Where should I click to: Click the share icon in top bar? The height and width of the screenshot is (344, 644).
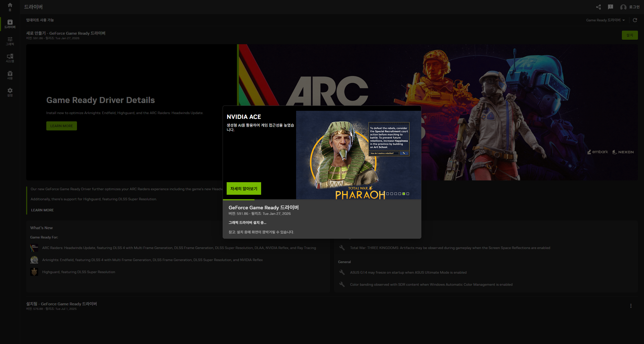click(598, 7)
